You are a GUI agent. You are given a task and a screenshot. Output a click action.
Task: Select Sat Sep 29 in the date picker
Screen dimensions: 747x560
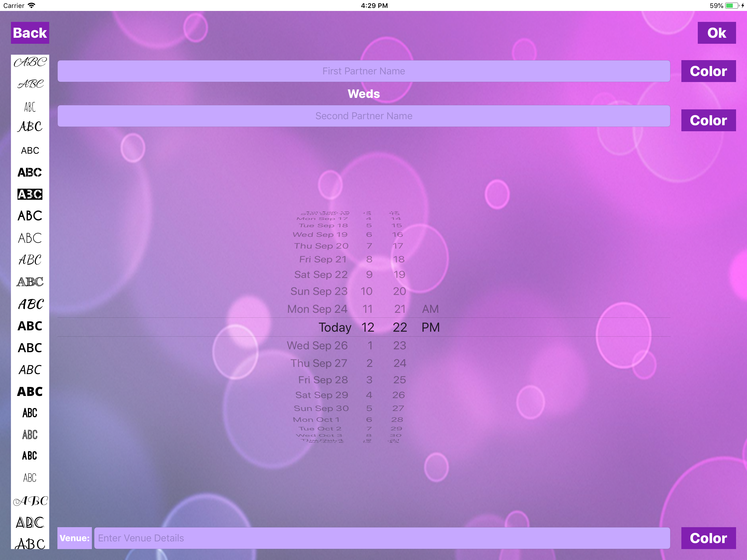coord(322,395)
